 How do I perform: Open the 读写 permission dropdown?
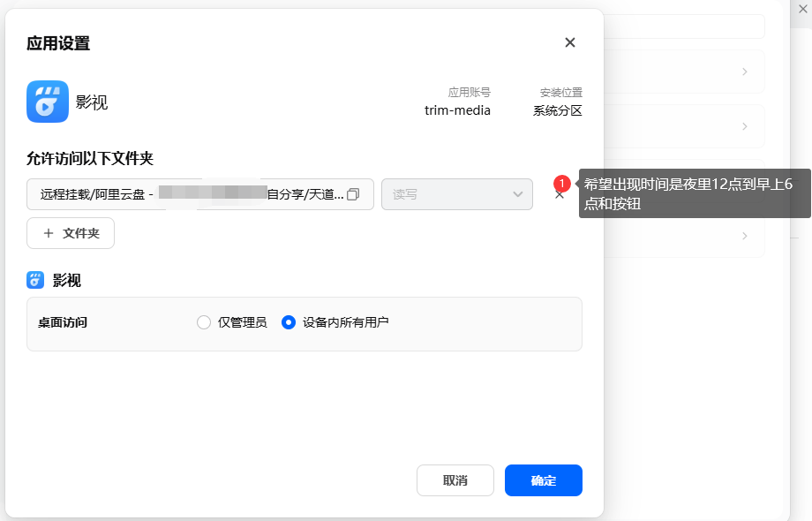click(457, 194)
